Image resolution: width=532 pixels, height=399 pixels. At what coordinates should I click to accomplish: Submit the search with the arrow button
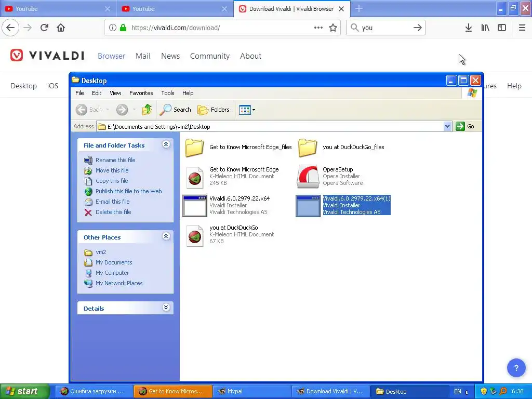click(x=418, y=28)
